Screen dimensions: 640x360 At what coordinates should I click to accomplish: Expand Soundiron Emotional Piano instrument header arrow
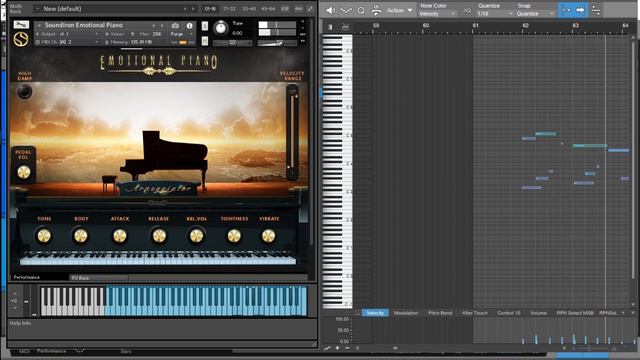[x=39, y=25]
